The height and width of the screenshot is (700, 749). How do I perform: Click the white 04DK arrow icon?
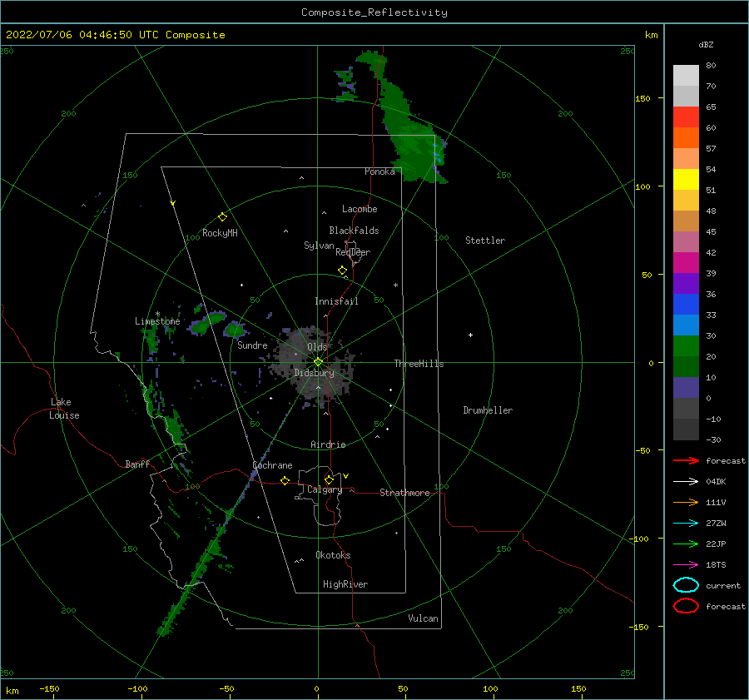686,481
